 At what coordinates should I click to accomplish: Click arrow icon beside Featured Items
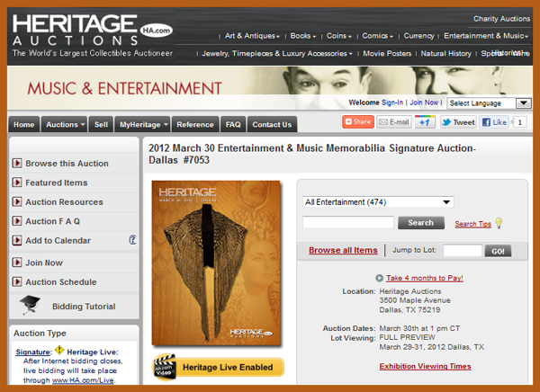(x=17, y=183)
